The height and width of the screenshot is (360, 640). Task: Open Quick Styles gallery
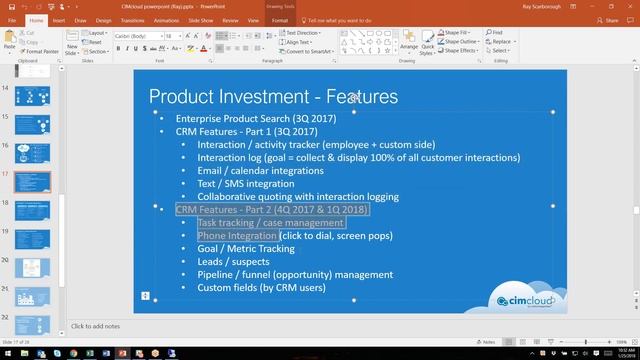pos(427,42)
